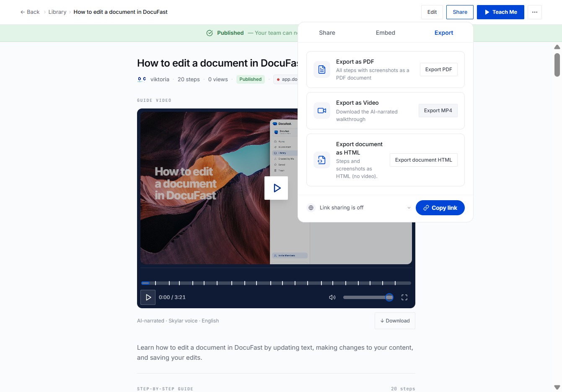The width and height of the screenshot is (562, 392).
Task: Click the Edit button
Action: click(432, 12)
